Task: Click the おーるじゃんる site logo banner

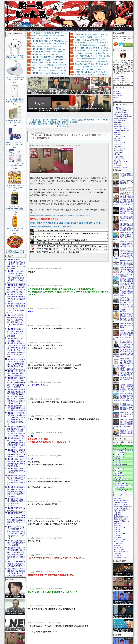Action: [x=69, y=14]
